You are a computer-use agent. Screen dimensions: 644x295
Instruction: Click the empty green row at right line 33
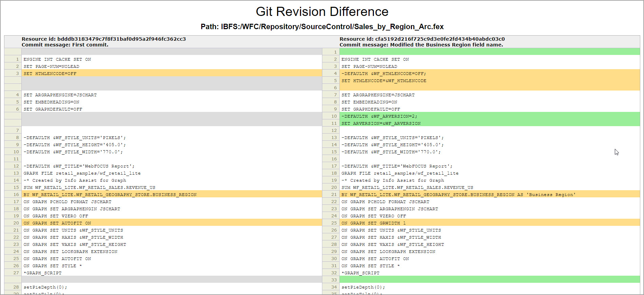click(x=489, y=280)
